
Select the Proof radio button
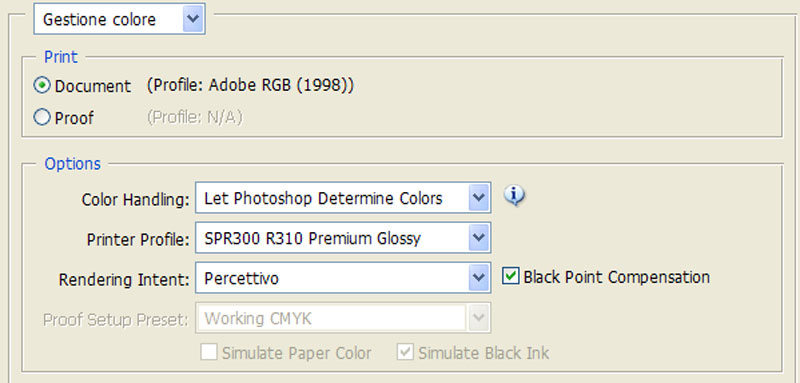pos(42,117)
